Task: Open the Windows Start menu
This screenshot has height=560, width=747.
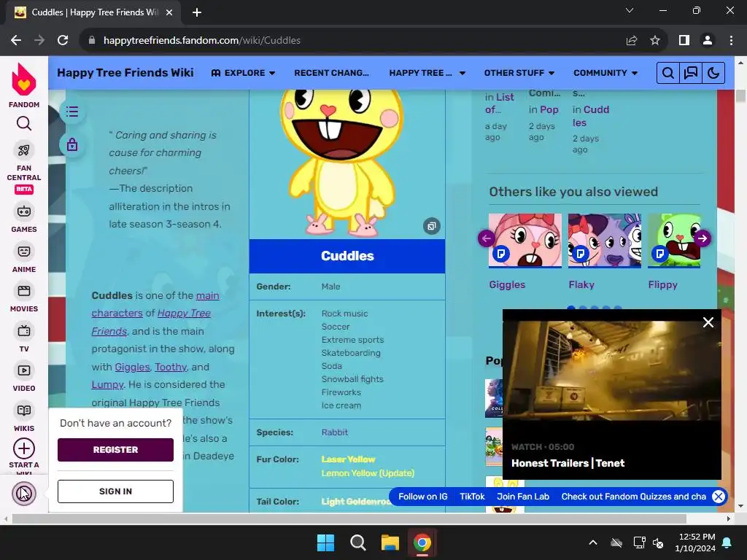Action: click(x=326, y=542)
